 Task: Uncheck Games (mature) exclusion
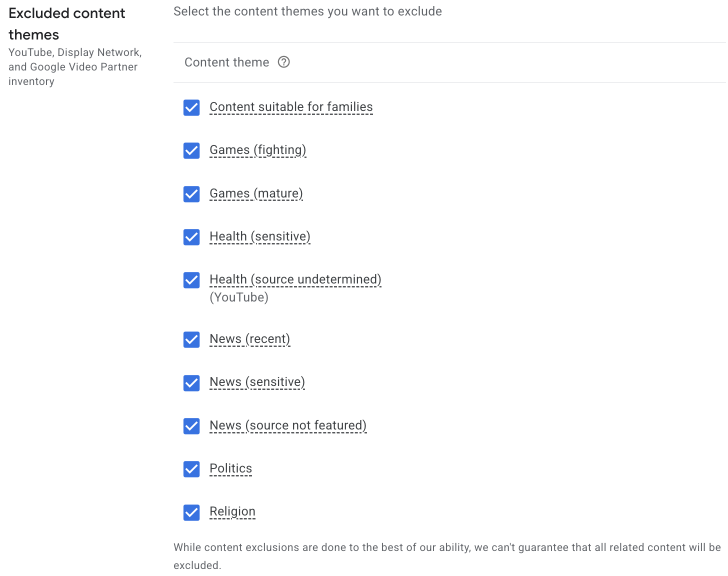coord(191,194)
